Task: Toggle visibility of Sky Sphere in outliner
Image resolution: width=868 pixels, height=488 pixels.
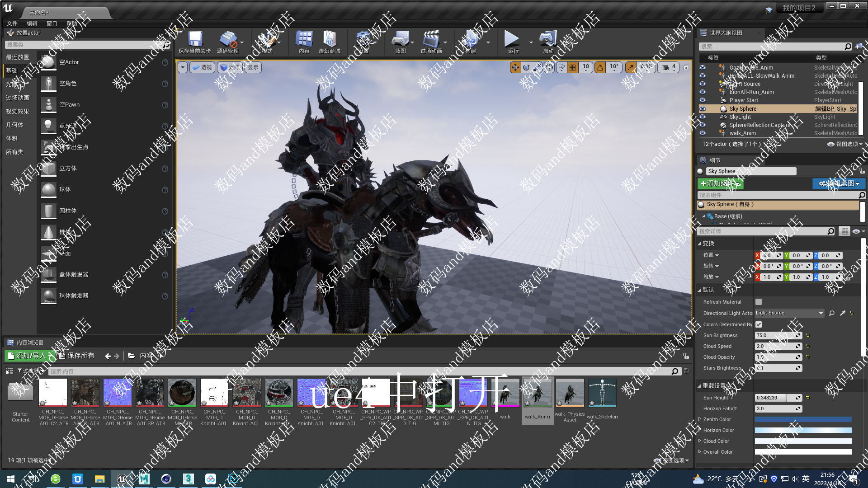Action: tap(703, 109)
